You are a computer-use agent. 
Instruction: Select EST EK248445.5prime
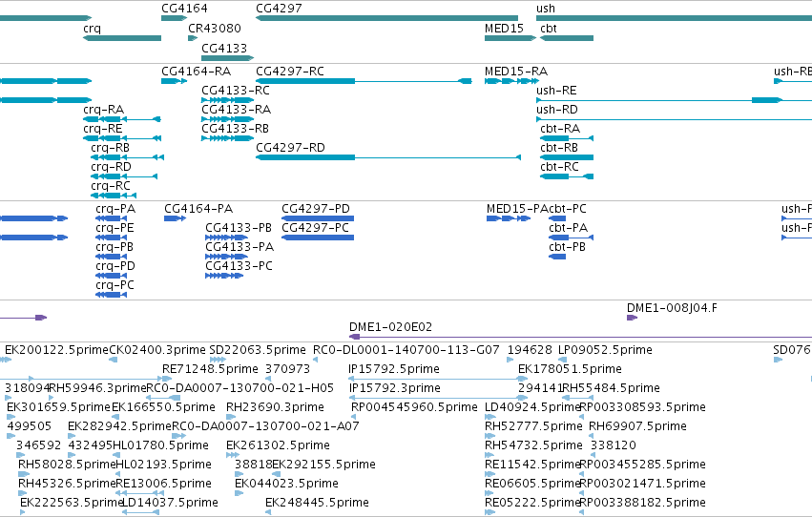(x=317, y=504)
